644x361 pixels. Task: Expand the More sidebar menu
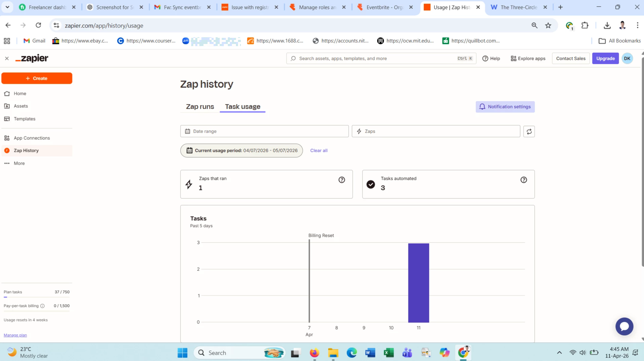click(x=19, y=163)
